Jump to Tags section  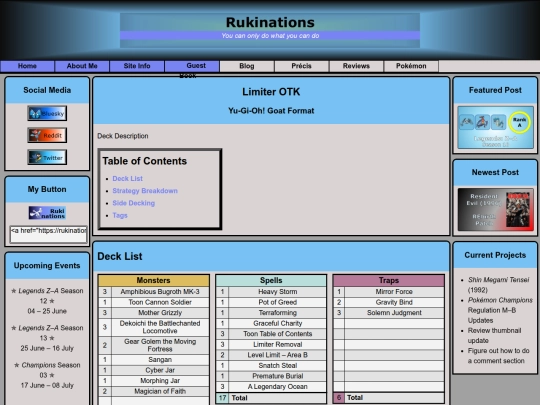pos(120,215)
